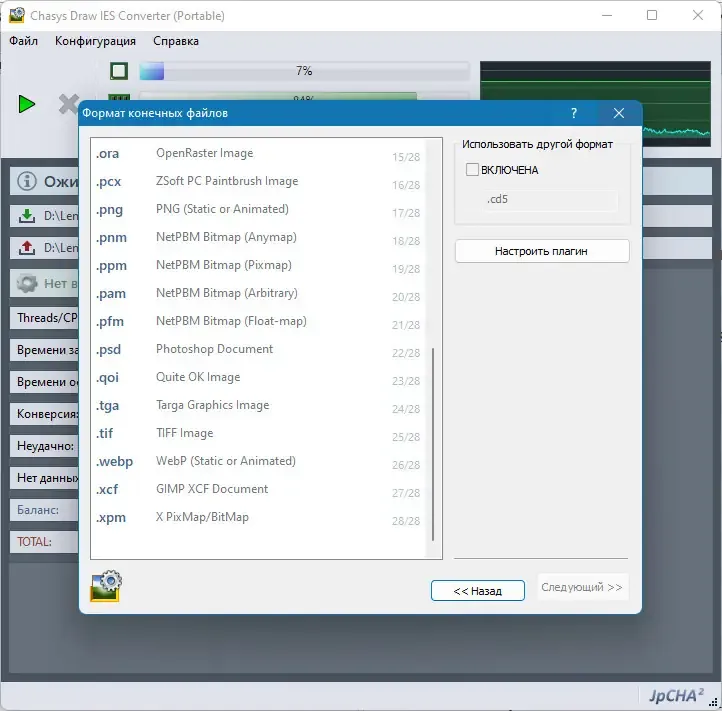This screenshot has width=722, height=711.
Task: Select the .pfm NetPBM Float-map format
Action: 258,321
